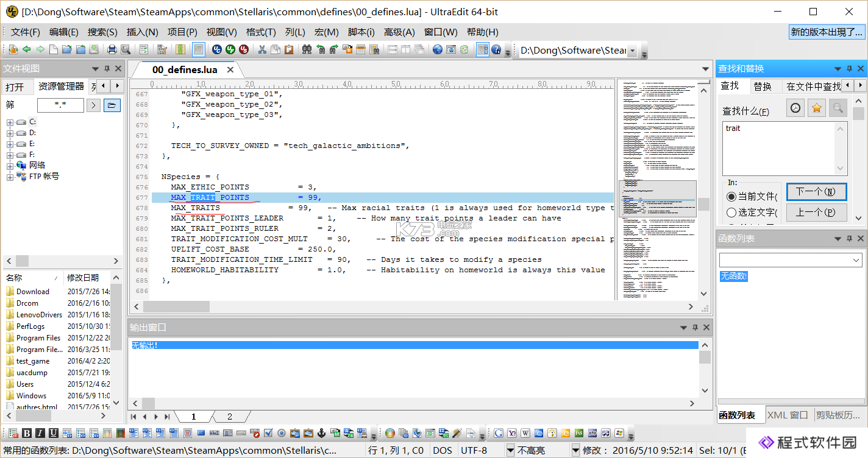Click the green Forward navigation arrow
Viewport: 868px width, 458px height.
coord(40,49)
